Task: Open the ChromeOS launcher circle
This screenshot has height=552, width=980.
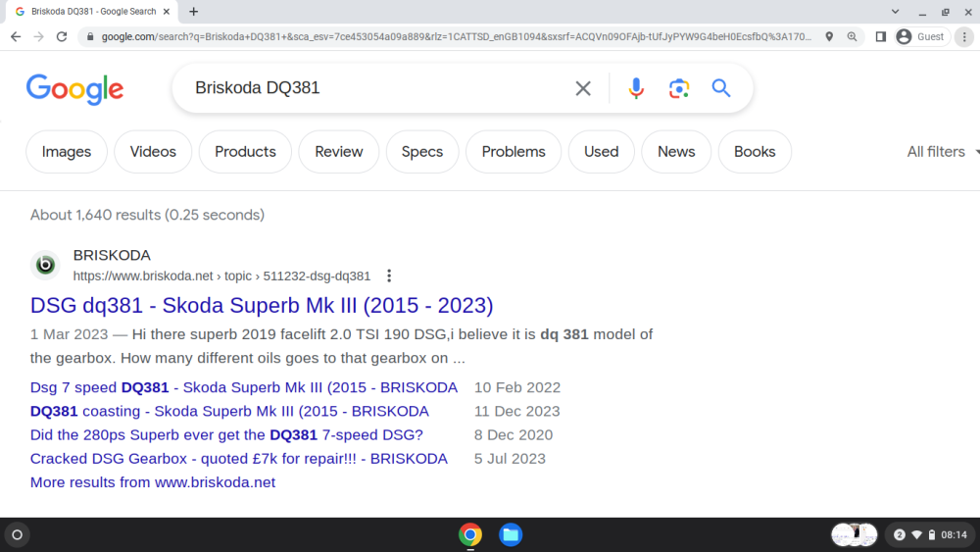Action: click(x=17, y=534)
